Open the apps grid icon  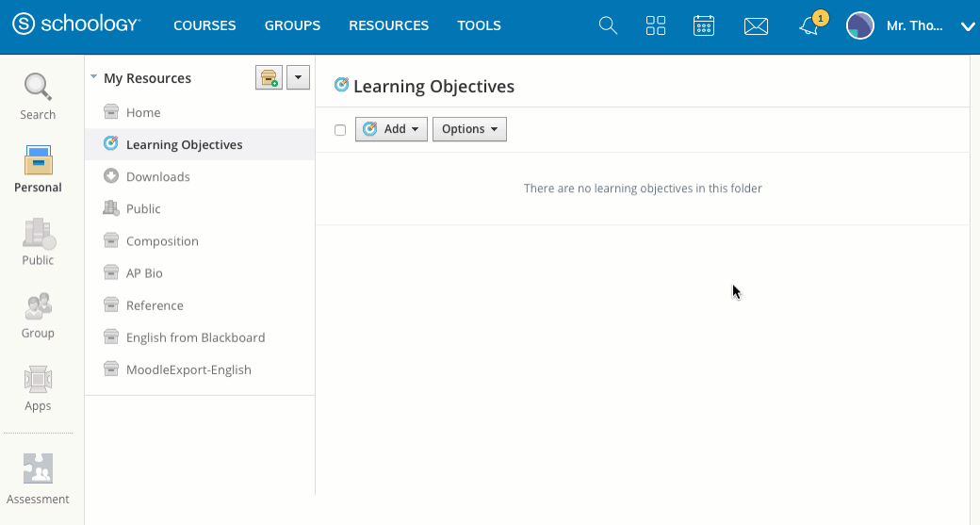(656, 25)
